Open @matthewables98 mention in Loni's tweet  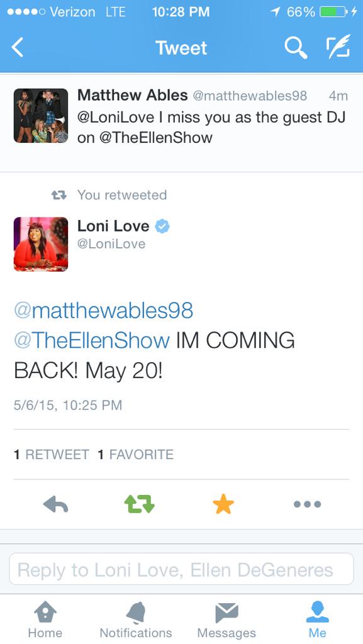coord(103,311)
